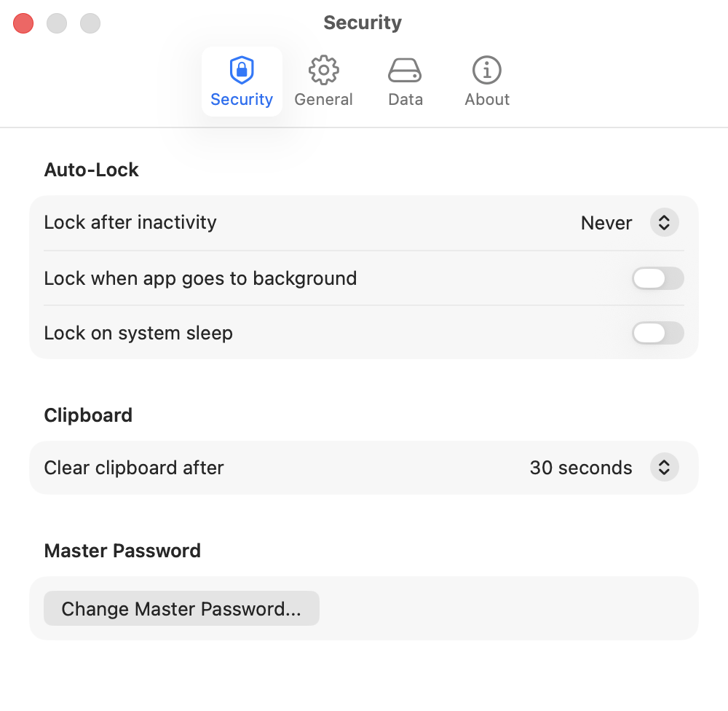Switch to the General tab

323,82
